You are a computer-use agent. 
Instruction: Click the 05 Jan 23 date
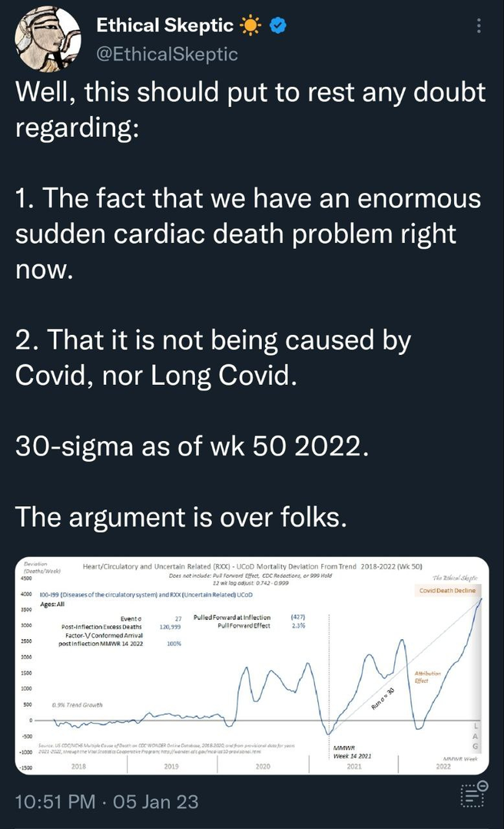155,801
